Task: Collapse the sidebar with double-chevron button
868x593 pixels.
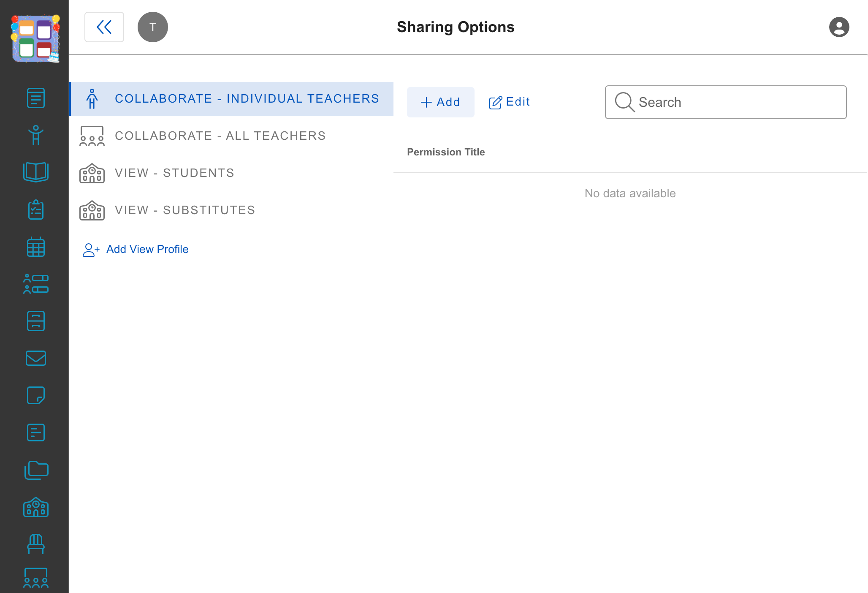Action: (104, 27)
